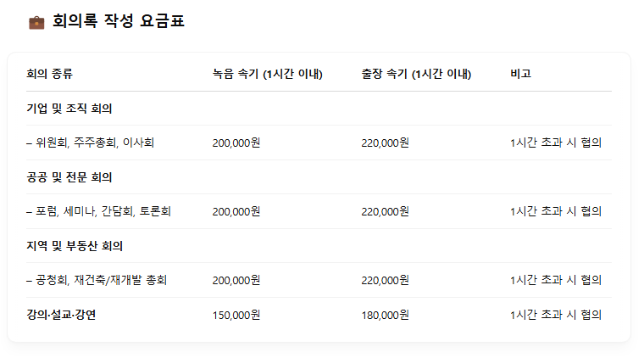Select 200,000원 in the 위원회 row

(x=236, y=143)
